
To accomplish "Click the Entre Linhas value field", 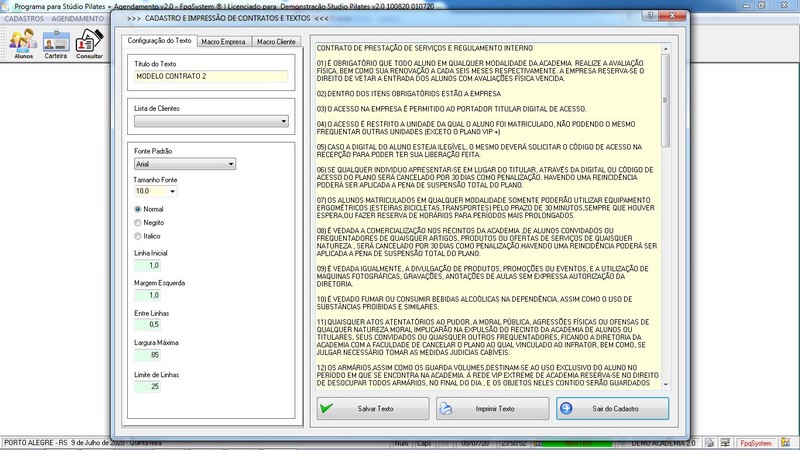I will [x=147, y=324].
